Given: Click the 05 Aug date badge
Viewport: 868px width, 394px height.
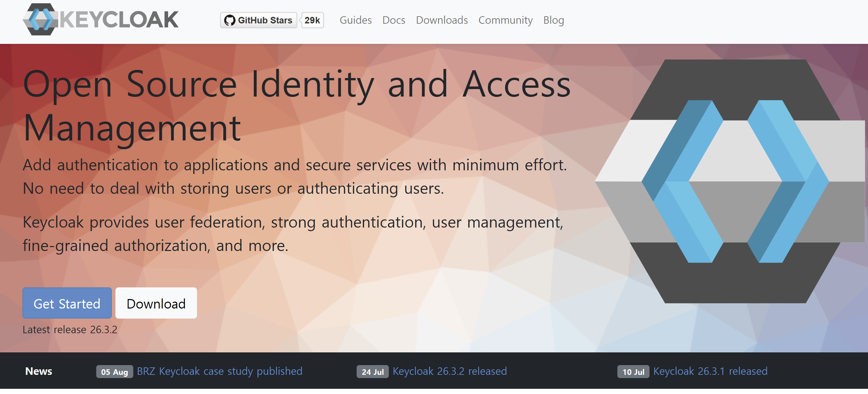Looking at the screenshot, I should [x=114, y=372].
